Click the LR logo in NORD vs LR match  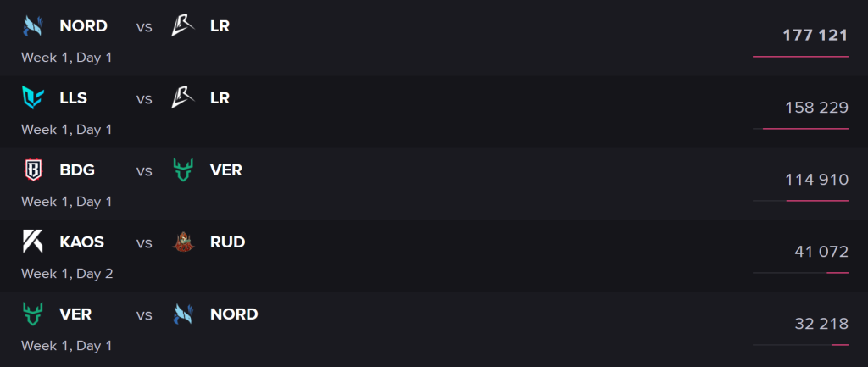point(183,26)
